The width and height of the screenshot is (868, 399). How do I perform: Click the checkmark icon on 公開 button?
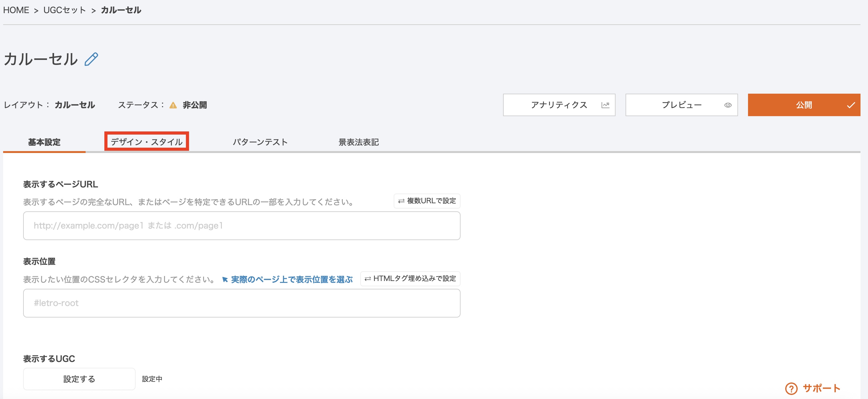coord(851,105)
